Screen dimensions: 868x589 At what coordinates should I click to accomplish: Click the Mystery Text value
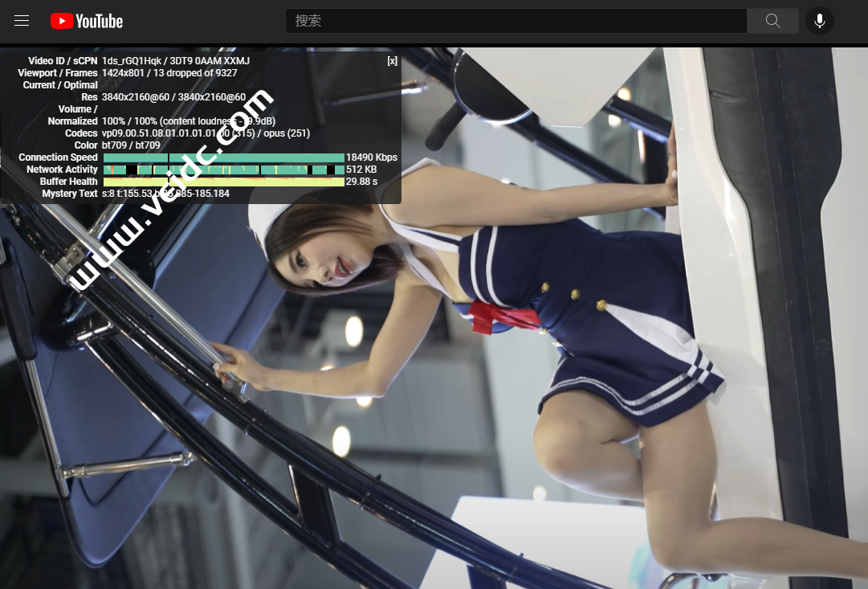pos(165,194)
